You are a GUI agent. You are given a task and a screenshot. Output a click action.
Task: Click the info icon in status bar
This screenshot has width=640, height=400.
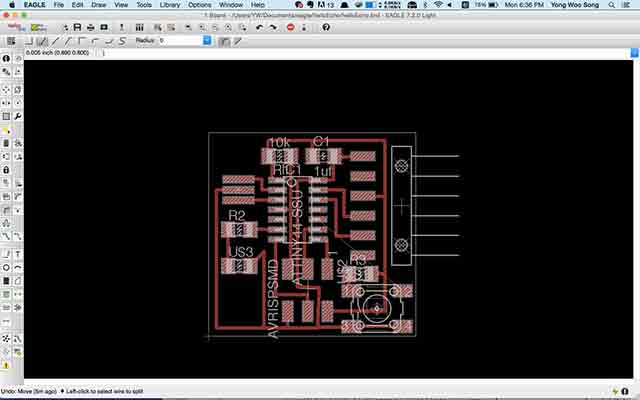(624, 391)
